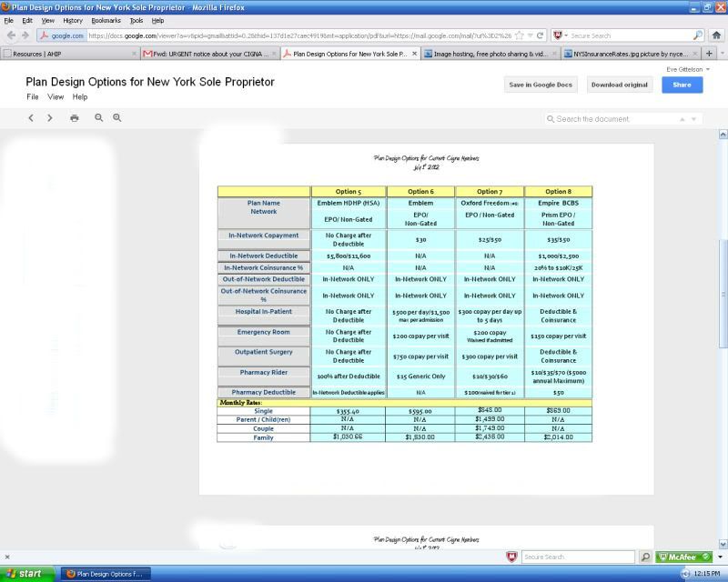Open the Windows Start menu

[x=27, y=574]
